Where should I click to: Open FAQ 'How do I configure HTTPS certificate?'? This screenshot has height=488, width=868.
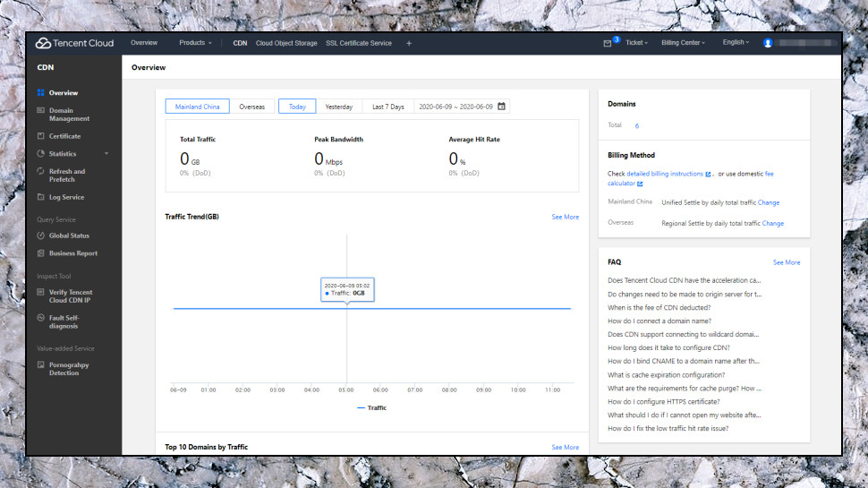664,402
